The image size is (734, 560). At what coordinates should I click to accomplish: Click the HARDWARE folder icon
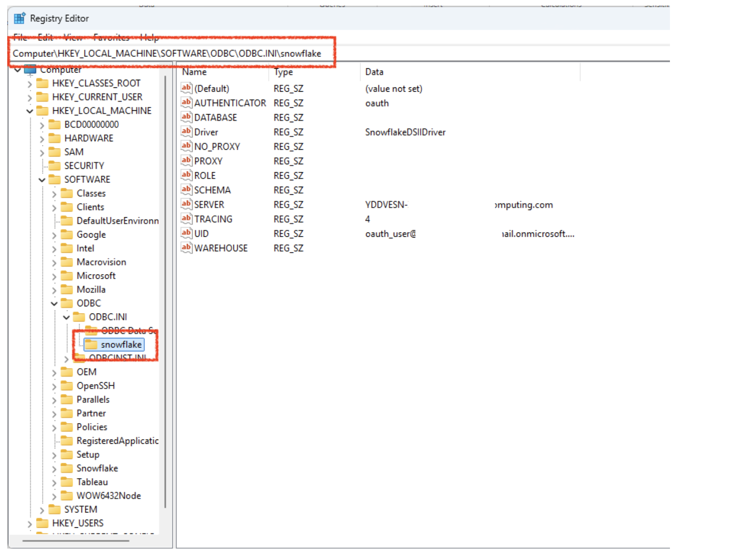pos(55,138)
